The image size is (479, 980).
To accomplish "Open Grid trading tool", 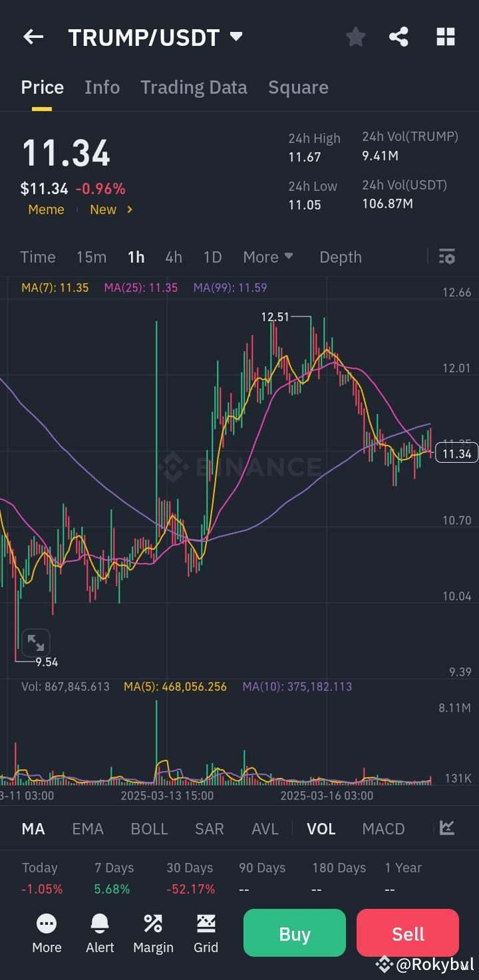I will (206, 933).
